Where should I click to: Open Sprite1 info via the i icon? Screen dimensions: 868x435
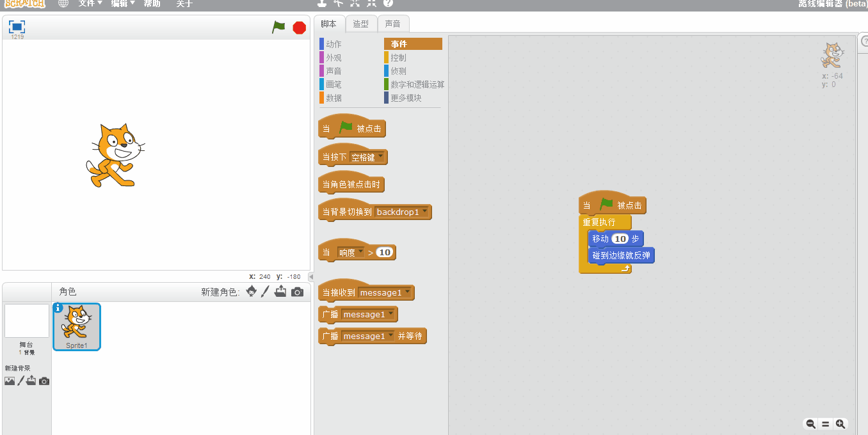click(x=58, y=308)
